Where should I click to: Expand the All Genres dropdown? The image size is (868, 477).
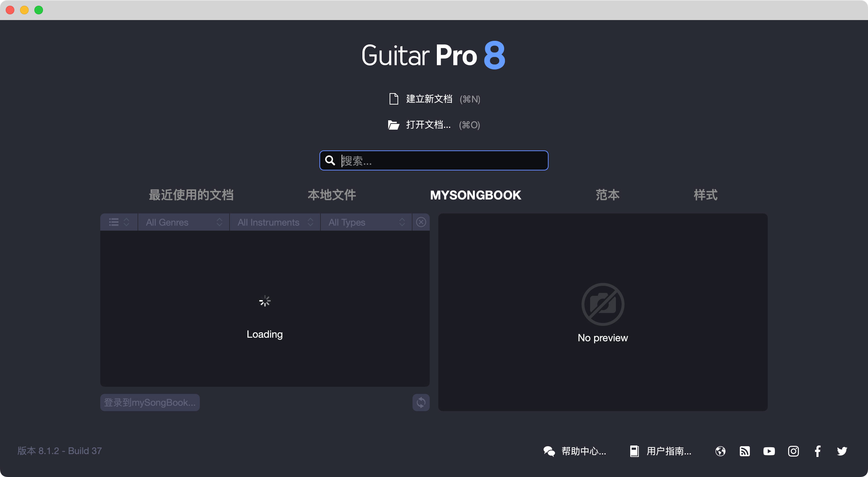184,222
